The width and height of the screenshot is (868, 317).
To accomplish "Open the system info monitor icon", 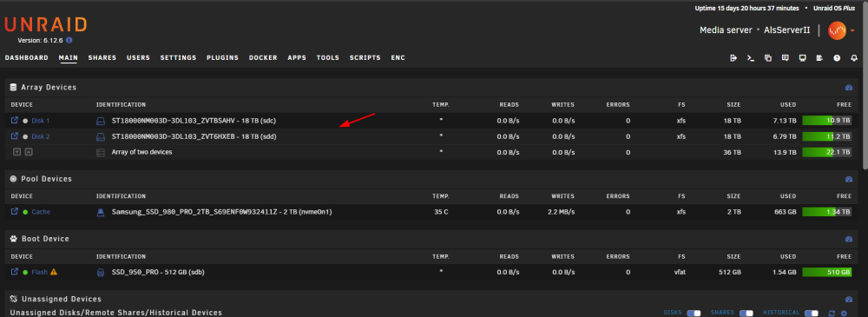I will point(802,57).
